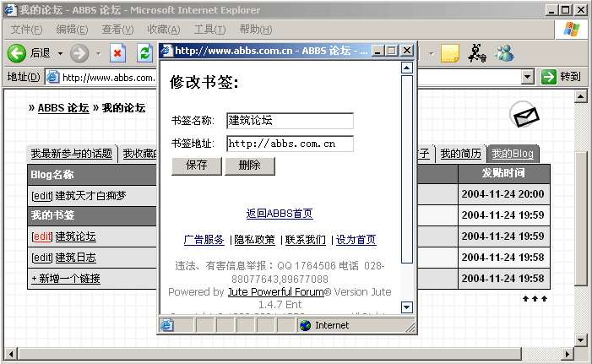The height and width of the screenshot is (364, 592).
Task: Open the Messenger people icon
Action: pos(504,53)
